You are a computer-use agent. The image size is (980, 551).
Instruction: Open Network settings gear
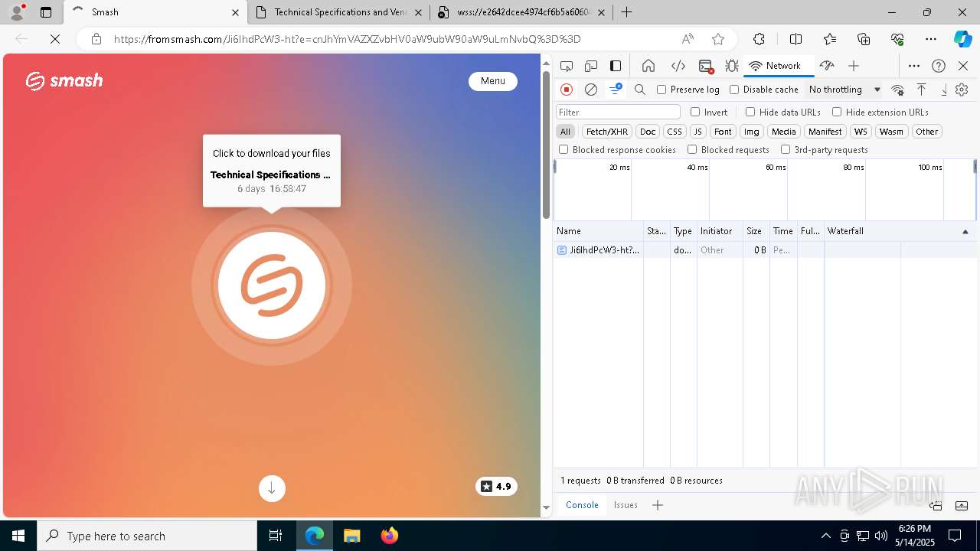(x=962, y=90)
